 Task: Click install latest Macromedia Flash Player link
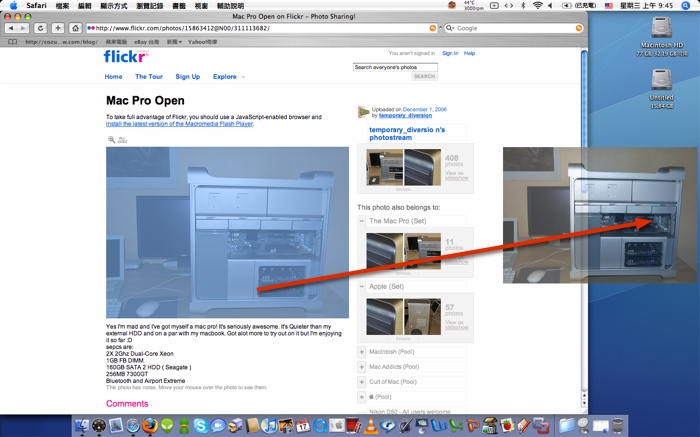[x=180, y=124]
